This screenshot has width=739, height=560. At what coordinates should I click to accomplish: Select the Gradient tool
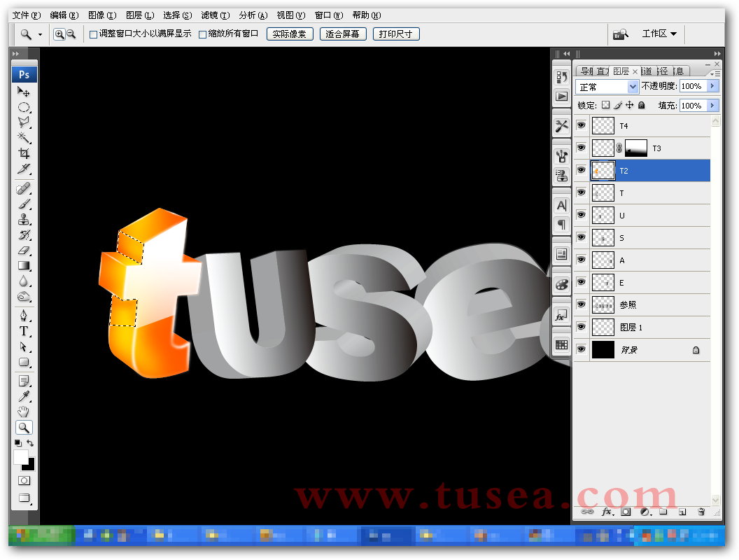tap(24, 266)
